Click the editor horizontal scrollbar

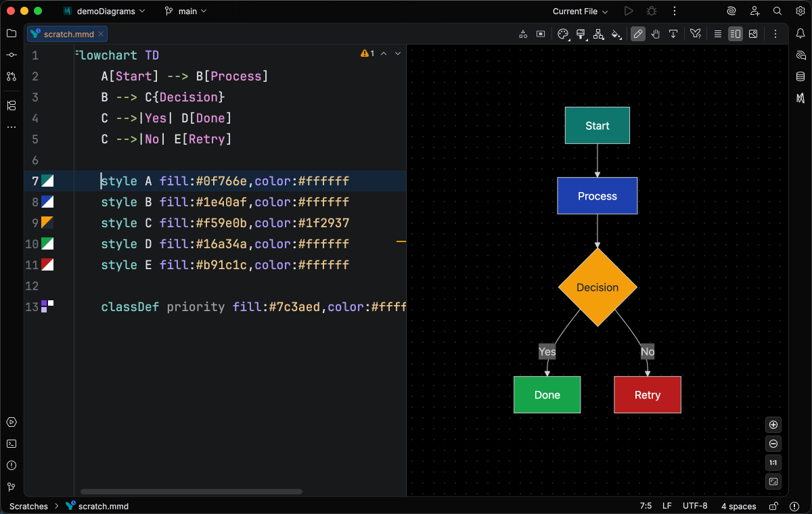[x=191, y=492]
